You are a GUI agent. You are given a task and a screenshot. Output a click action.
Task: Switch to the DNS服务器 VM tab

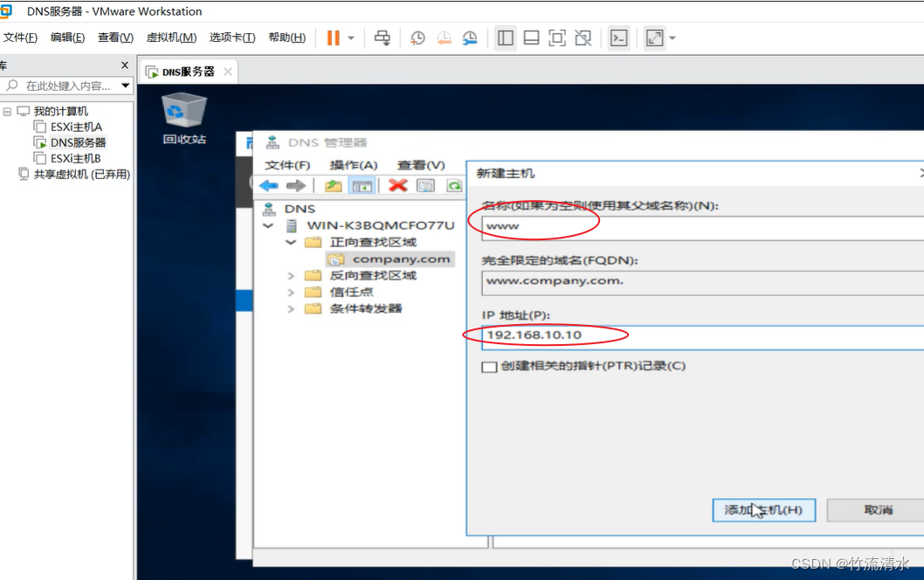point(188,72)
